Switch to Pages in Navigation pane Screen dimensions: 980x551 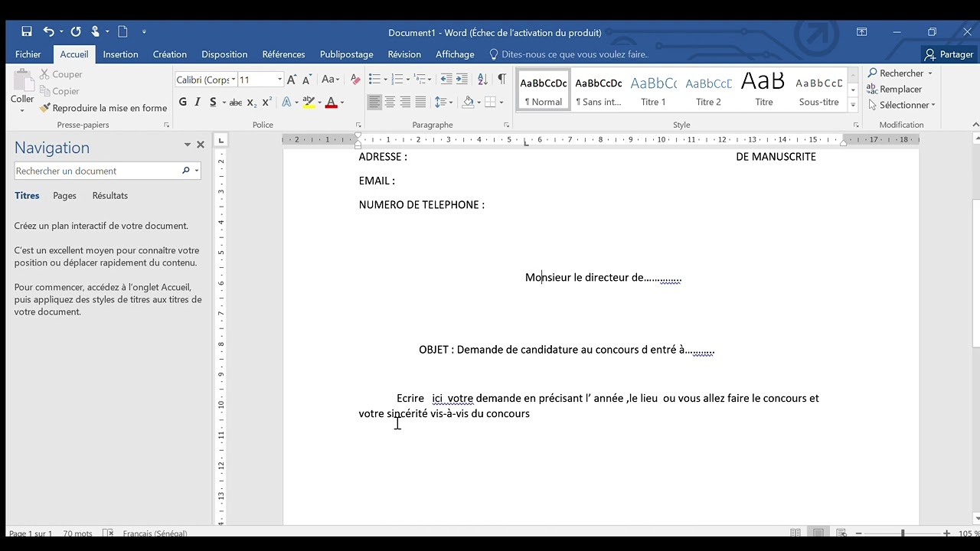coord(64,196)
